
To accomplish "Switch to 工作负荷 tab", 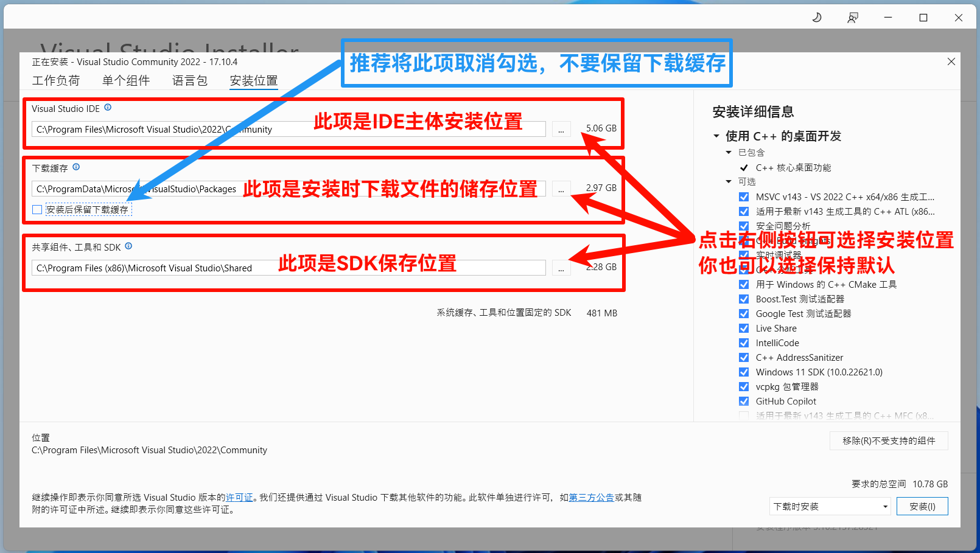I will [56, 80].
